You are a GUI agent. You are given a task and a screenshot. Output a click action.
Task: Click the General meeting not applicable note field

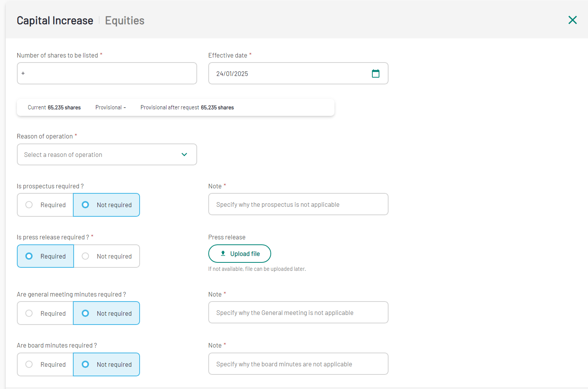coord(298,313)
